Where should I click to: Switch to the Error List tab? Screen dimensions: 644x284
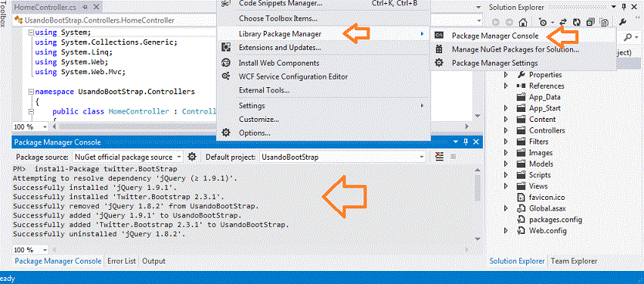[x=122, y=261]
